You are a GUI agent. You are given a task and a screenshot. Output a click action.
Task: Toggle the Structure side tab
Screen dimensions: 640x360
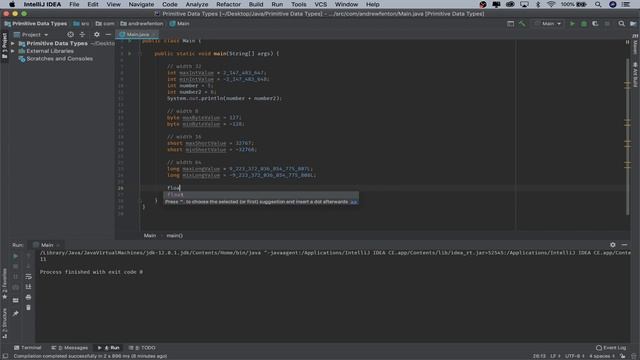[x=4, y=323]
